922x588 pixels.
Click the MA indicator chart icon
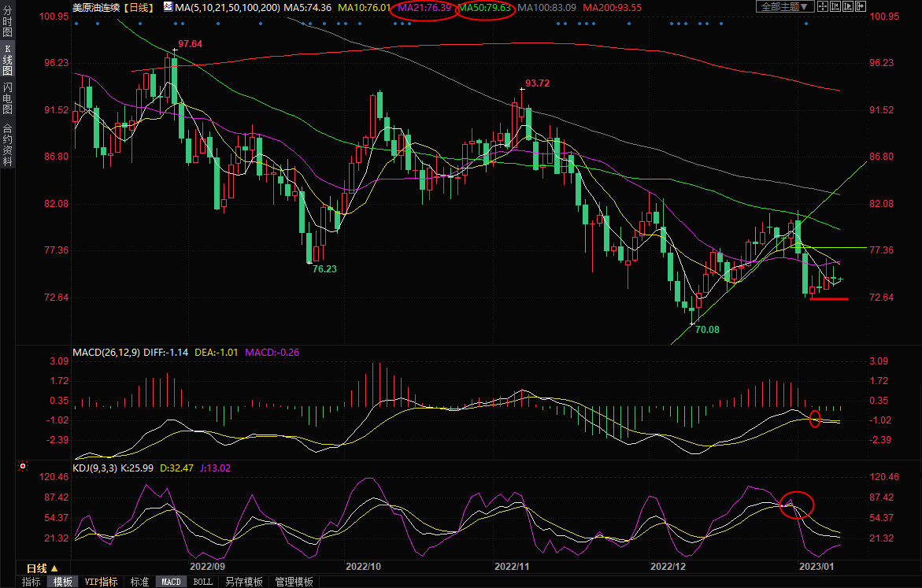[x=168, y=7]
